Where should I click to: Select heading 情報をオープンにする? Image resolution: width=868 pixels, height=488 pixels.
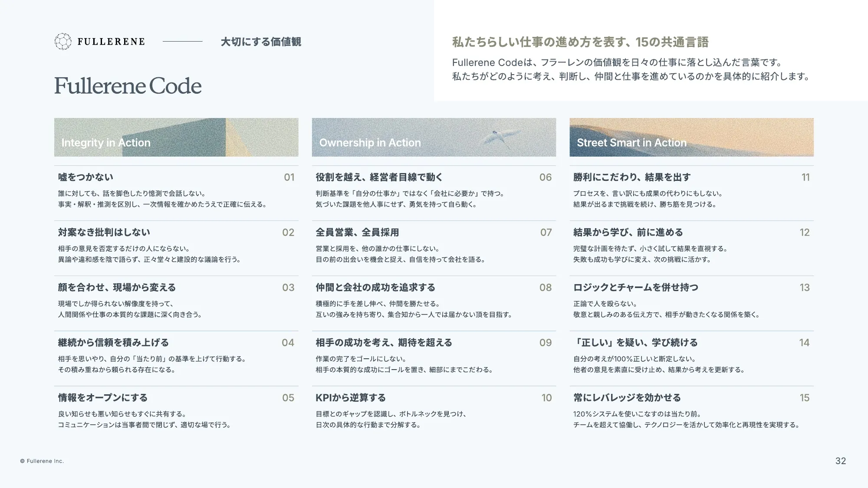click(103, 397)
